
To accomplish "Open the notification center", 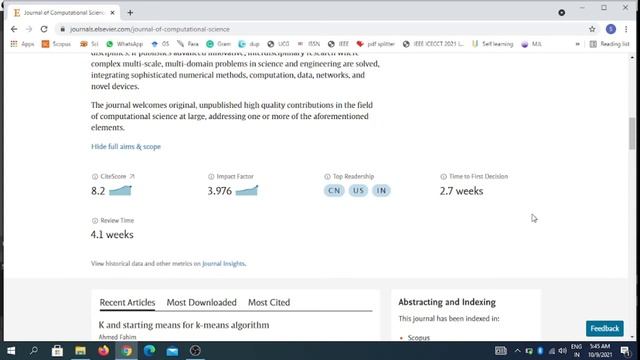I will [625, 351].
